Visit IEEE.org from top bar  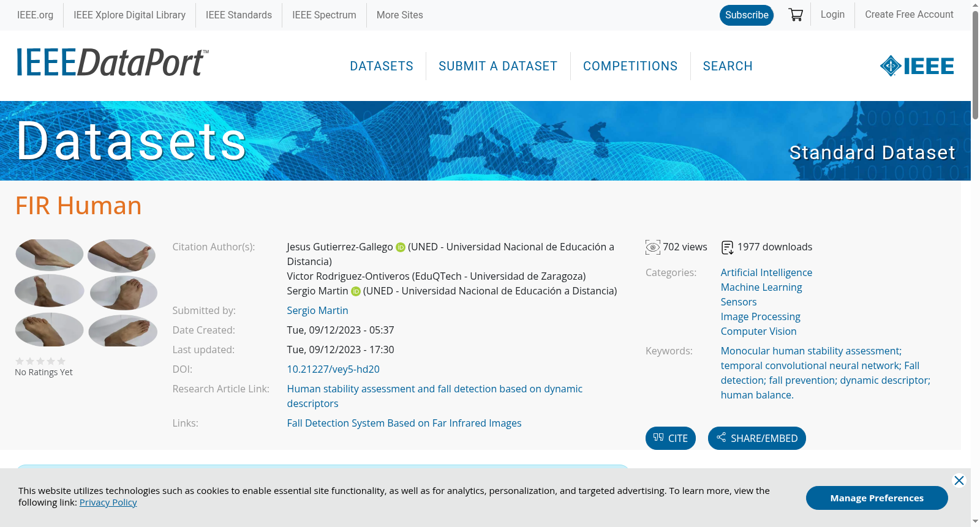35,15
